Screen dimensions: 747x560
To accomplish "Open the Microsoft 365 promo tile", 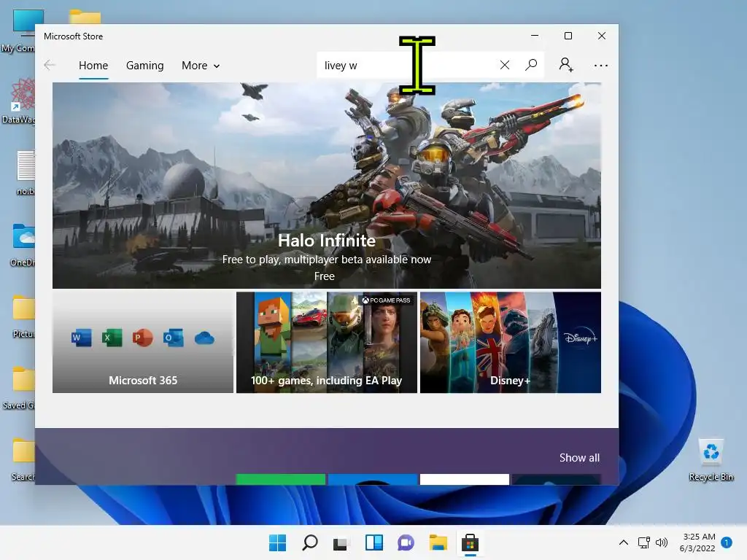I will [143, 343].
